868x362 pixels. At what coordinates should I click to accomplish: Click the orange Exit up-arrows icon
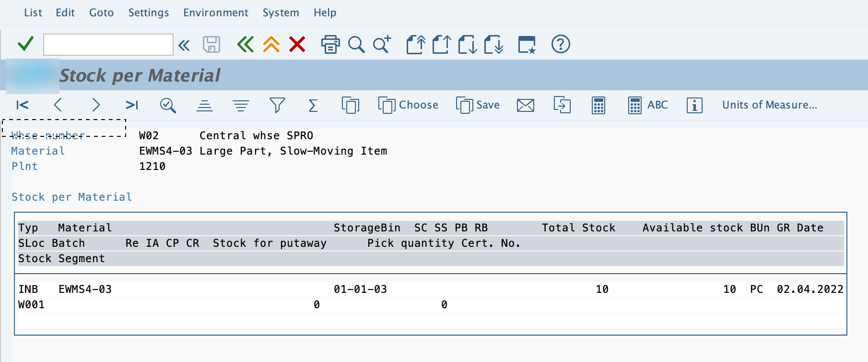pos(271,45)
